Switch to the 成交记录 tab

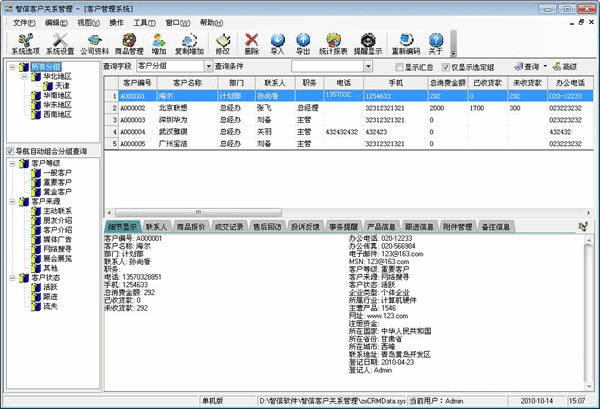[x=229, y=227]
